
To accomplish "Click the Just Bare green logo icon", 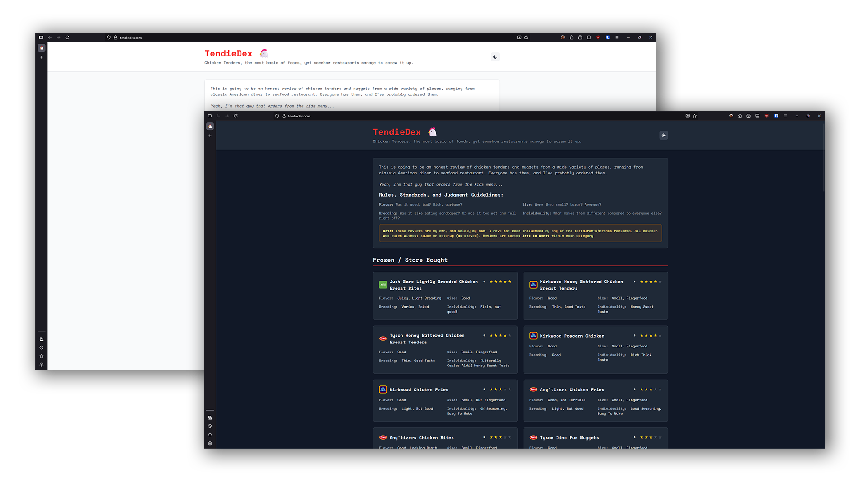I will (x=383, y=284).
